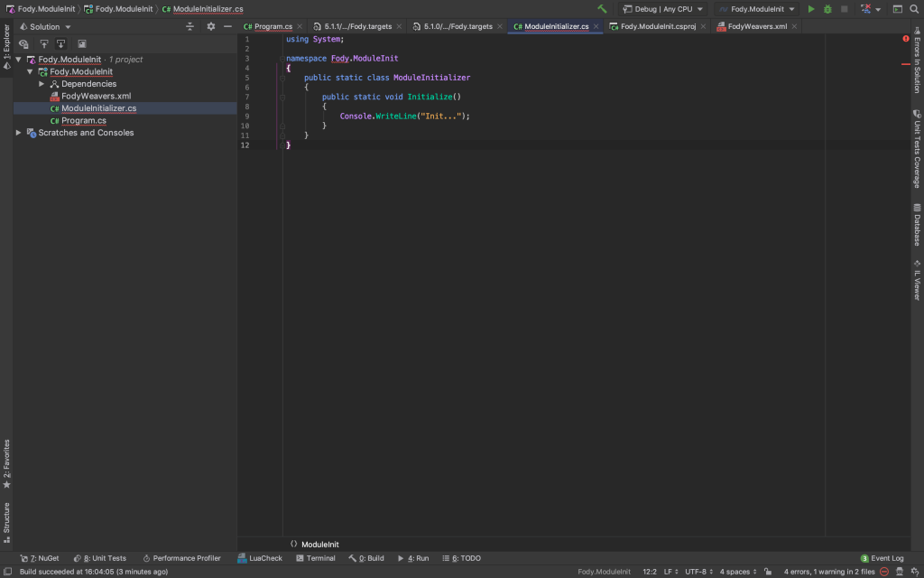
Task: Toggle the upward-arrow button in the Solution toolbar
Action: 43,43
